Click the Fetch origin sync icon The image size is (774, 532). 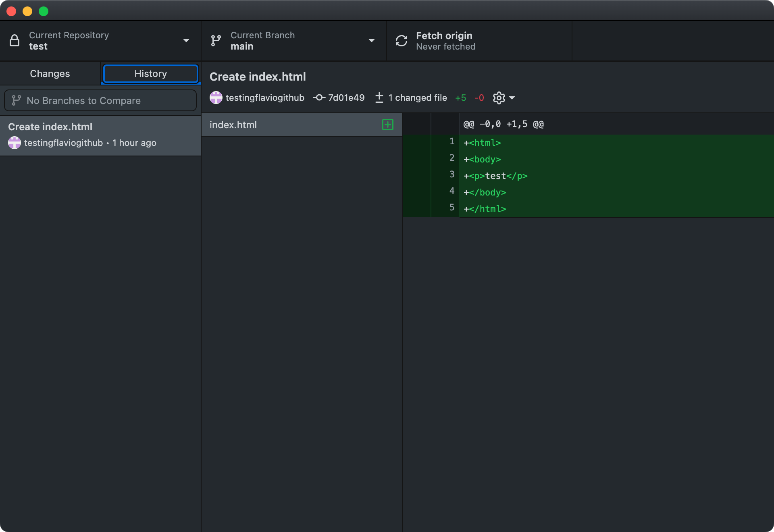(402, 41)
